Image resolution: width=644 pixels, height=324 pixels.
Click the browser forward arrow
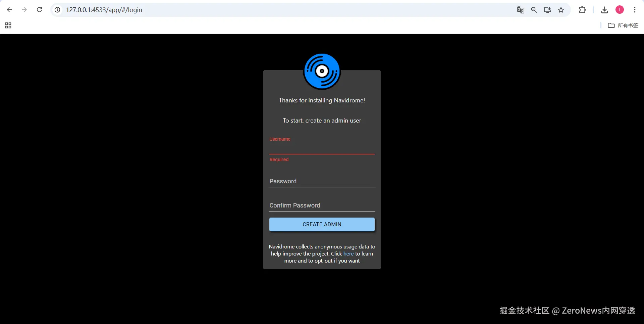tap(24, 10)
